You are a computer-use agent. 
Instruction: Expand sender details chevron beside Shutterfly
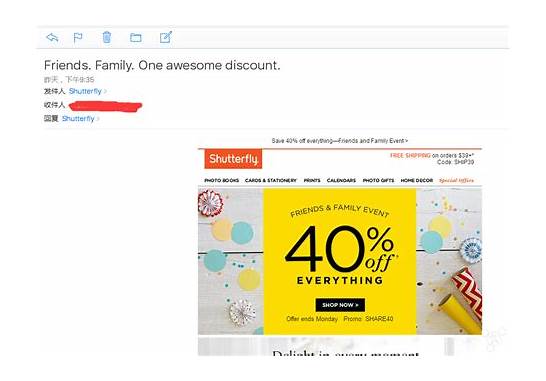point(105,91)
